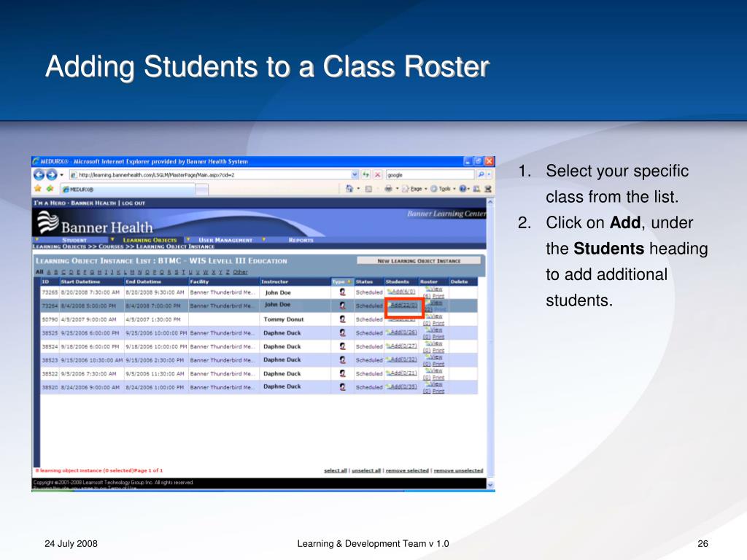Click Add(0/26) students link in row 38525
Image resolution: width=747 pixels, height=560 pixels.
(403, 332)
